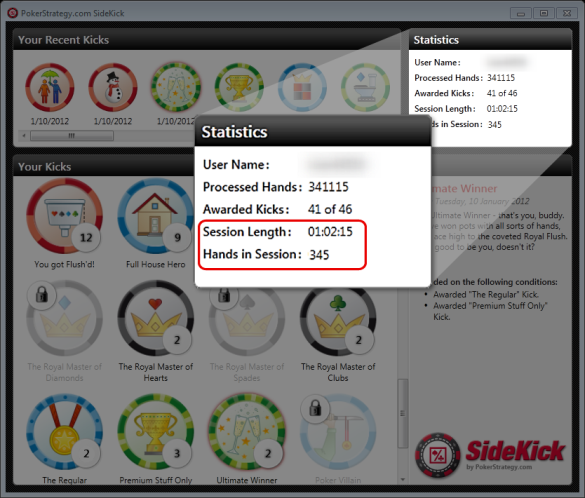Open the champagne glasses recent kick
585x498 pixels.
click(x=176, y=87)
